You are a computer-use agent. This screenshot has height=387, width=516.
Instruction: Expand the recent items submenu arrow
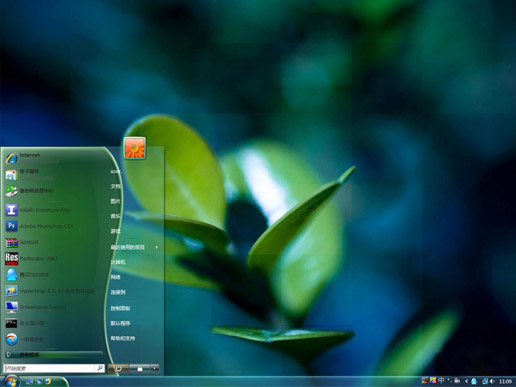click(157, 247)
